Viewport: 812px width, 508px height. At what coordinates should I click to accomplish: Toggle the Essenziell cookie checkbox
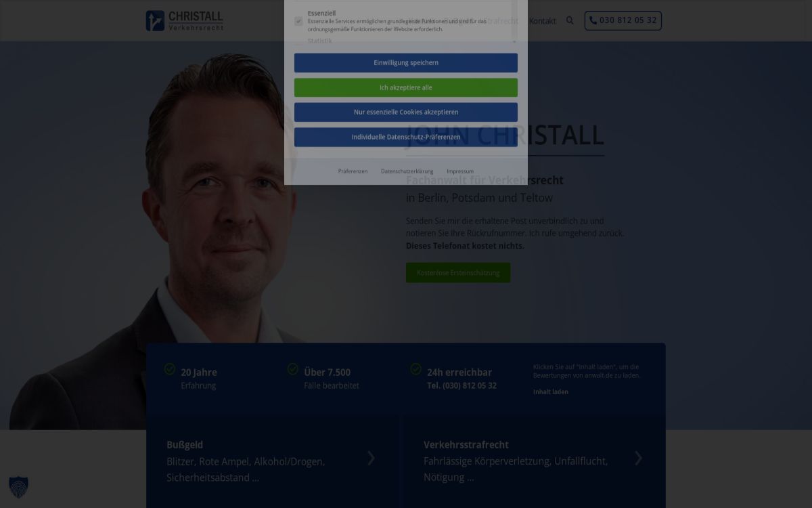[298, 21]
